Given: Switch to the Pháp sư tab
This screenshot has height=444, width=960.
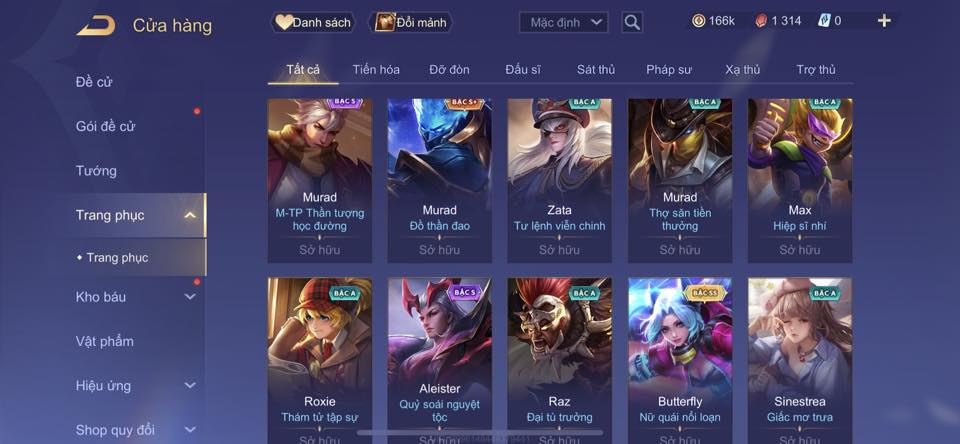Looking at the screenshot, I should [x=669, y=70].
